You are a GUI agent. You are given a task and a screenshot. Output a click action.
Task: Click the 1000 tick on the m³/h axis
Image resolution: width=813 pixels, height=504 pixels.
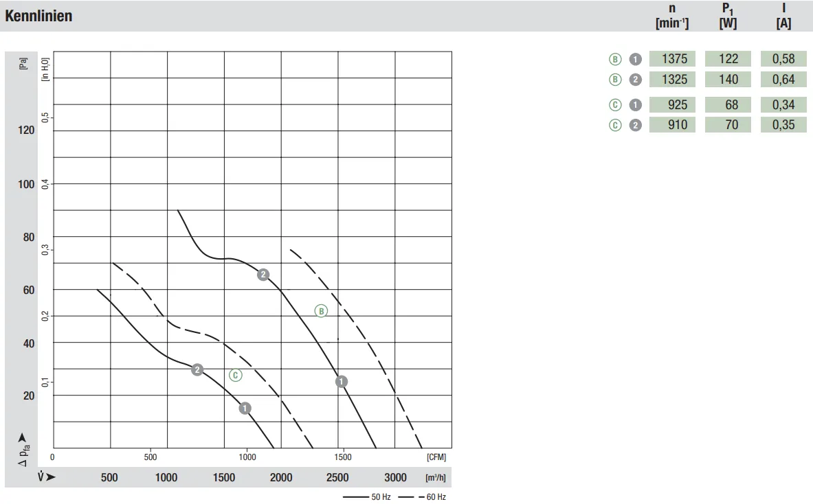coord(166,477)
